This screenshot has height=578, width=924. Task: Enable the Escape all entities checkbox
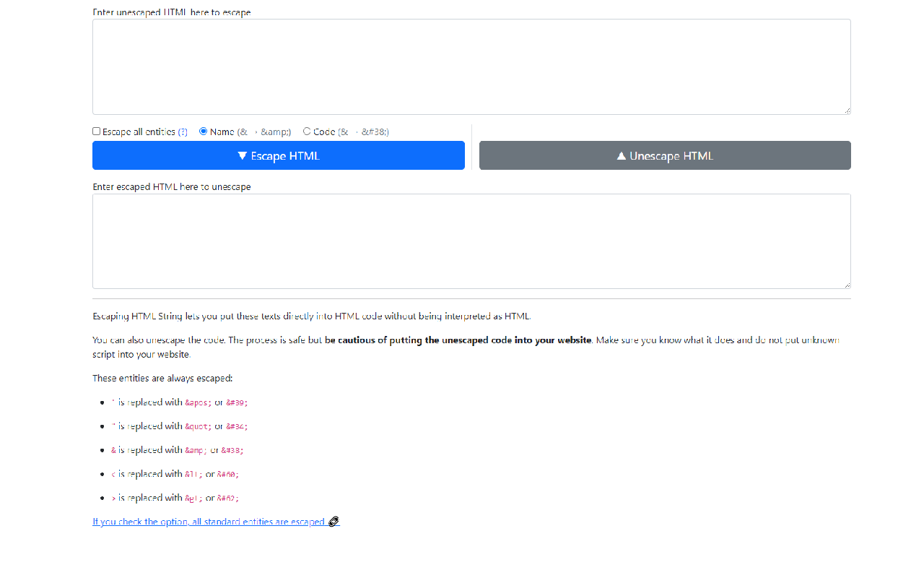click(97, 131)
